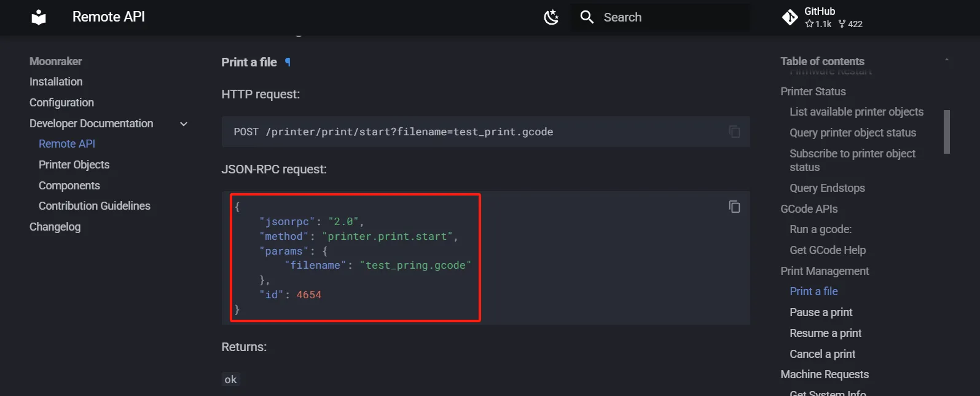Go to Contribution Guidelines page
The image size is (980, 396).
coord(94,206)
